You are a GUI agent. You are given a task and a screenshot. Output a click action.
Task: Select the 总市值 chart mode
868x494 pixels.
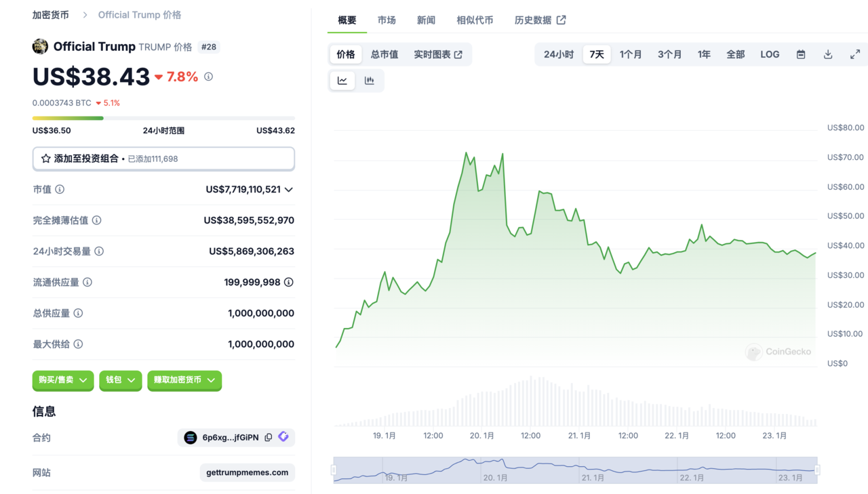tap(384, 54)
